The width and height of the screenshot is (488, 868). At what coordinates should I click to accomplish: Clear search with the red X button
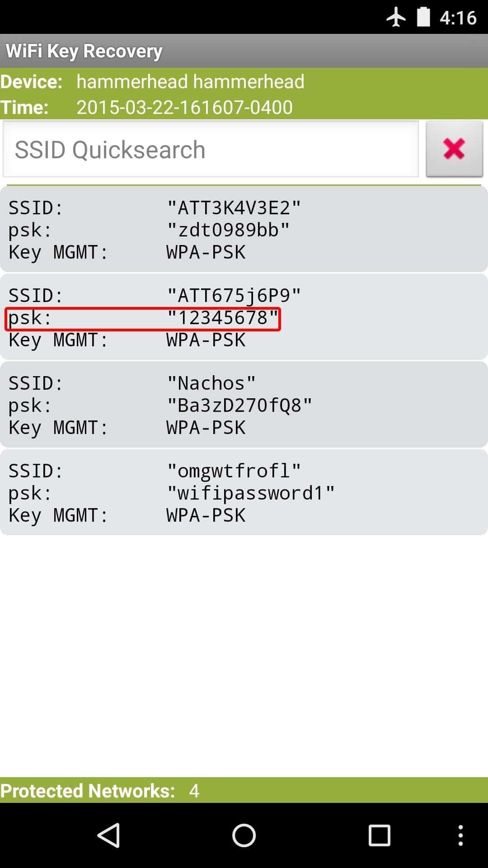click(x=454, y=149)
